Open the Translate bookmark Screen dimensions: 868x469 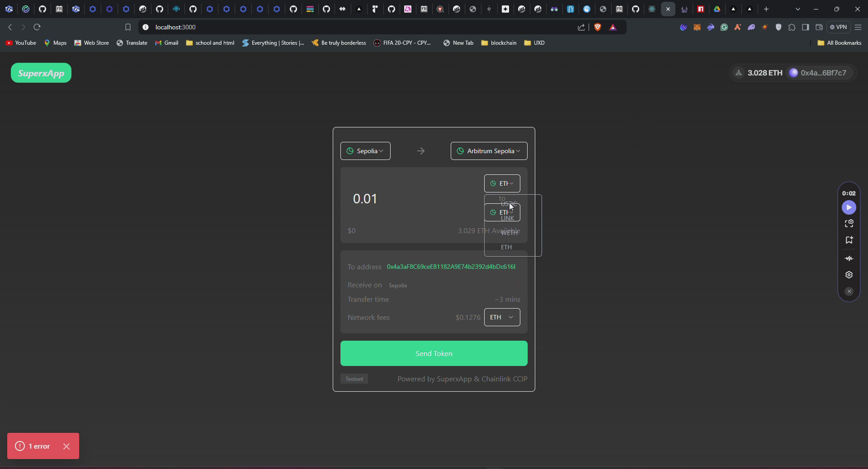pos(132,43)
